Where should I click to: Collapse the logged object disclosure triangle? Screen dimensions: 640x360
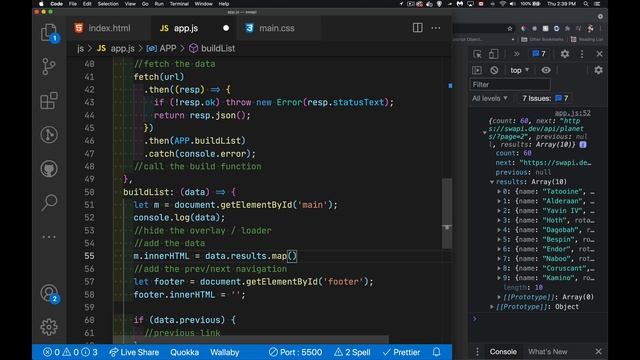pos(484,133)
